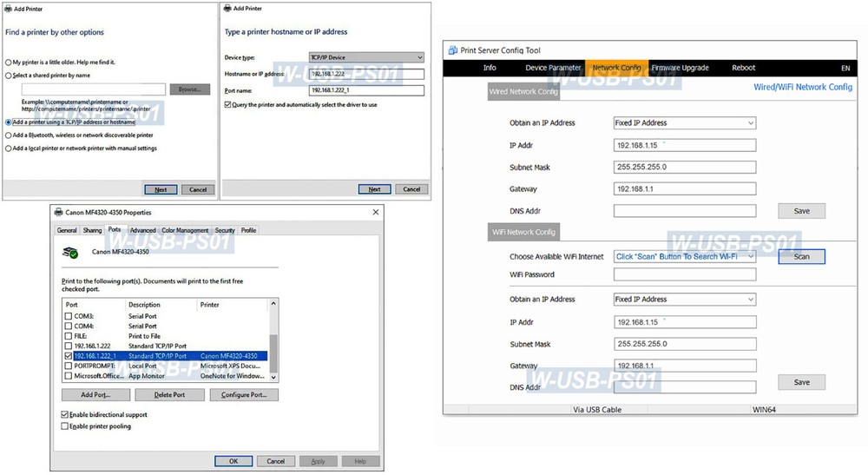Switch to the Advanced tab
Viewport: 868px width, 475px height.
(143, 230)
